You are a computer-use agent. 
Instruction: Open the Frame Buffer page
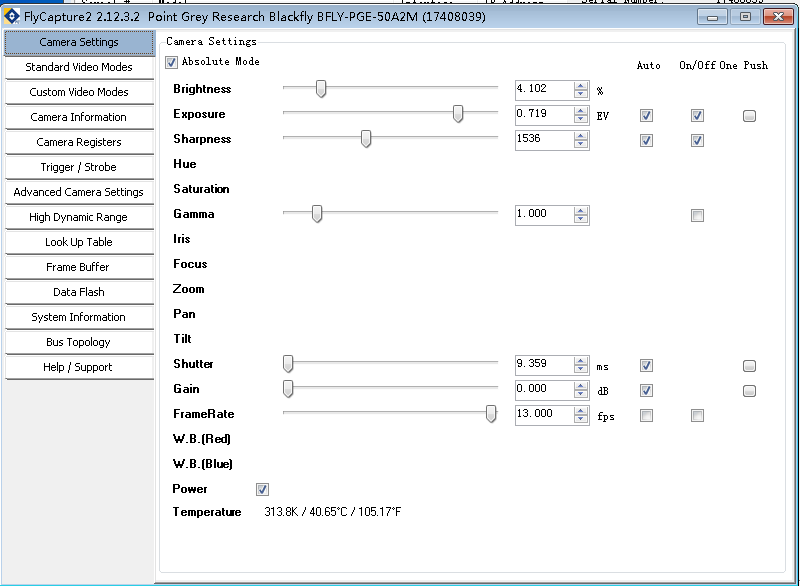coord(79,267)
